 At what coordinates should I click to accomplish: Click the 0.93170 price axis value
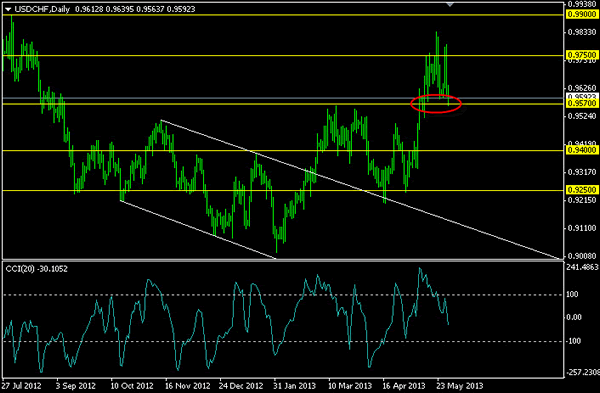(x=582, y=172)
